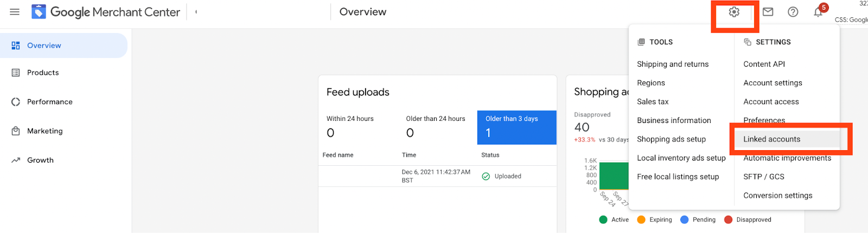Open the hamburger main menu

[15, 12]
